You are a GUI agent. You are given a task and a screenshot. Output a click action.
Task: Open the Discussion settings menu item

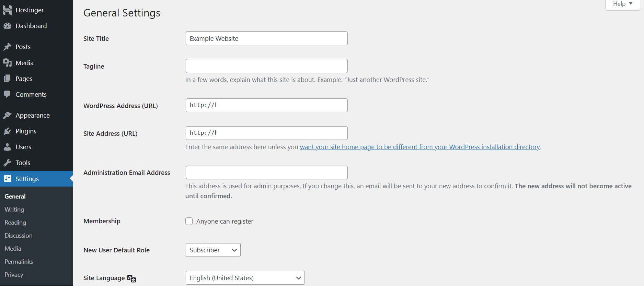tap(18, 236)
